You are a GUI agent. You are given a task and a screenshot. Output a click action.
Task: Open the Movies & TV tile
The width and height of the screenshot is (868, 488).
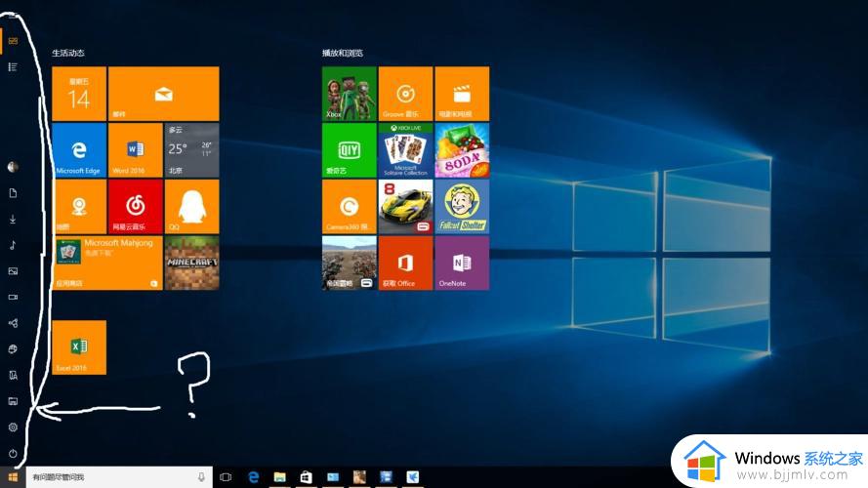[462, 94]
